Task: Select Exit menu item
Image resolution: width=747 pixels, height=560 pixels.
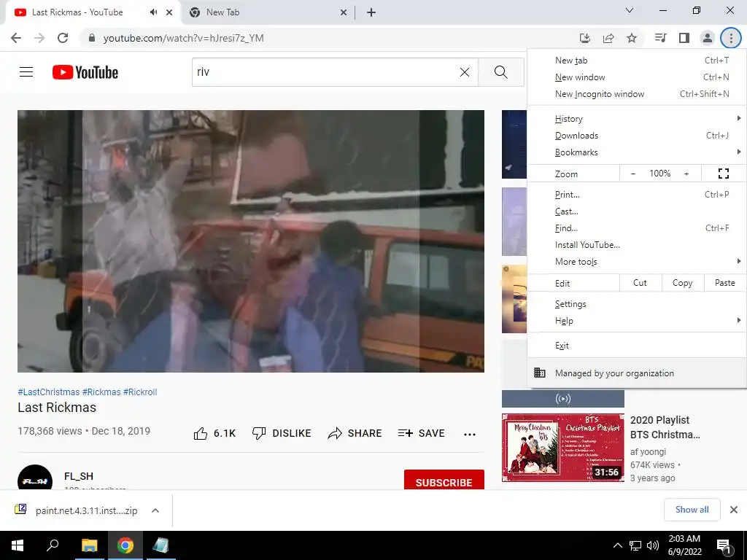Action: pos(637,345)
